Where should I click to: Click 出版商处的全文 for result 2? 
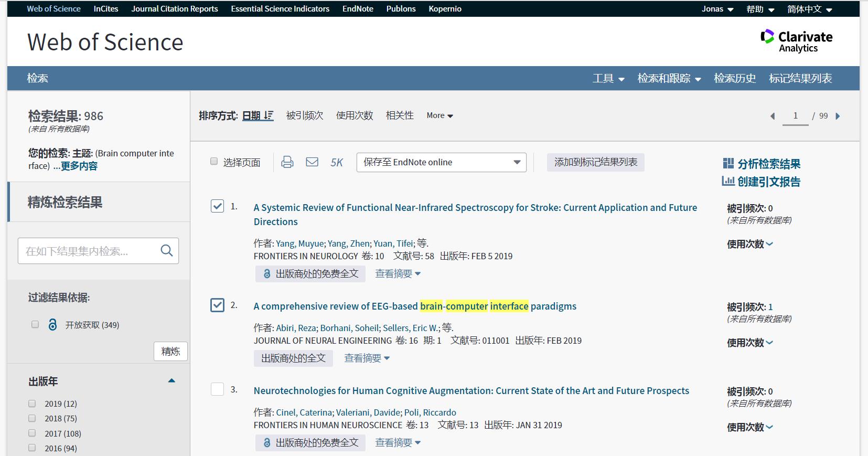coord(294,358)
